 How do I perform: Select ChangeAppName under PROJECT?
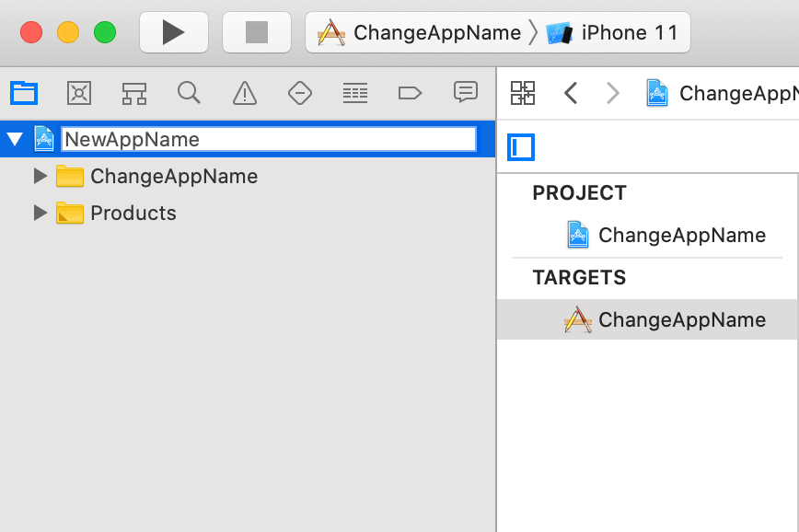(x=682, y=235)
